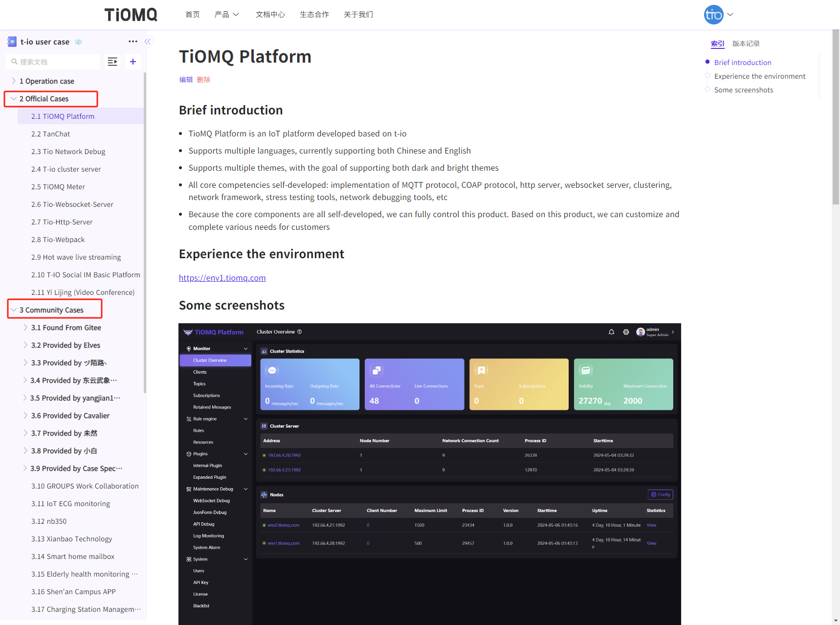Viewport: 840px width, 625px height.
Task: Expand 3.9 Provided by Case Spec
Action: 25,468
